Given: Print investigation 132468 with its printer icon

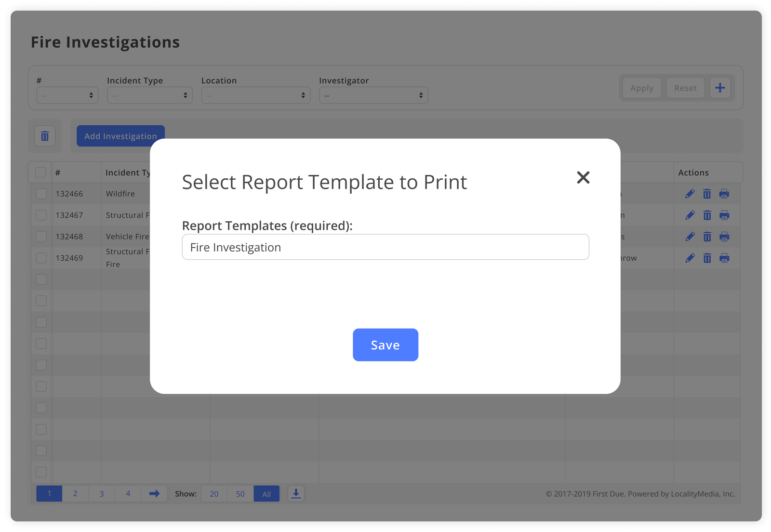Looking at the screenshot, I should tap(724, 237).
